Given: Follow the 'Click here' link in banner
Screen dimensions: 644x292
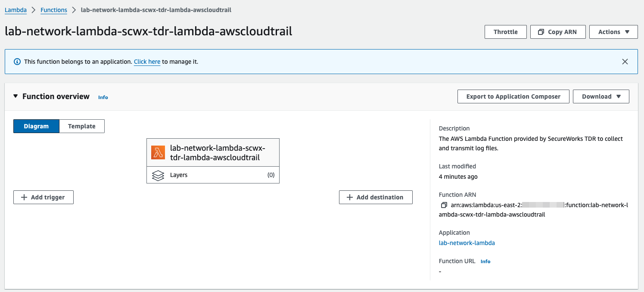Looking at the screenshot, I should (147, 62).
